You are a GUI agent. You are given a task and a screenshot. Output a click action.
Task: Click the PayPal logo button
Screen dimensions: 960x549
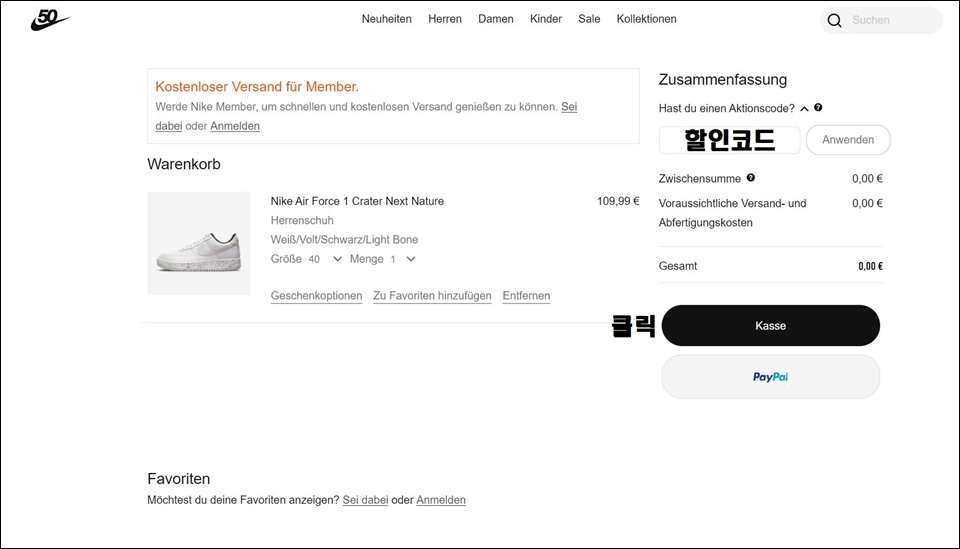pos(770,376)
